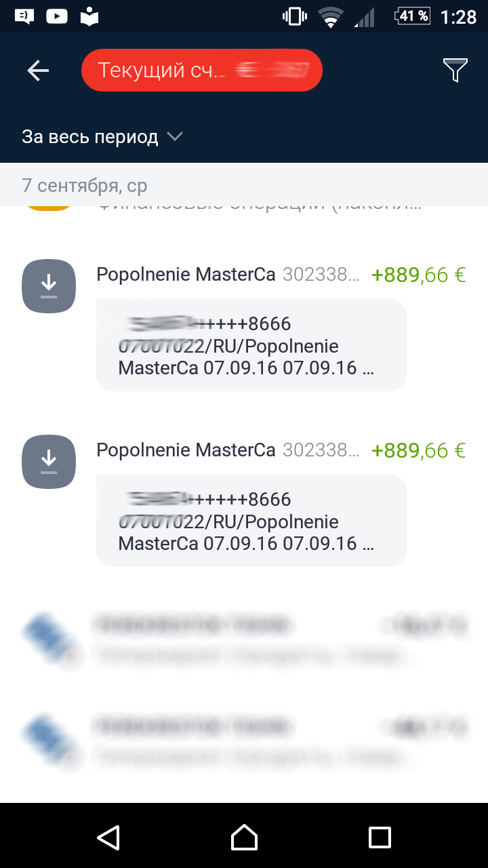Tap the back arrow in header
Image resolution: width=488 pixels, height=868 pixels.
coord(38,71)
